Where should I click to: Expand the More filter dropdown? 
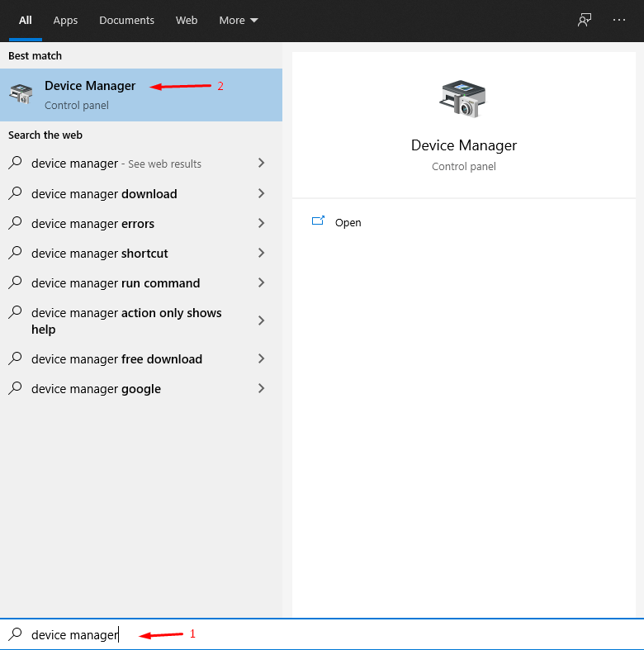coord(239,20)
